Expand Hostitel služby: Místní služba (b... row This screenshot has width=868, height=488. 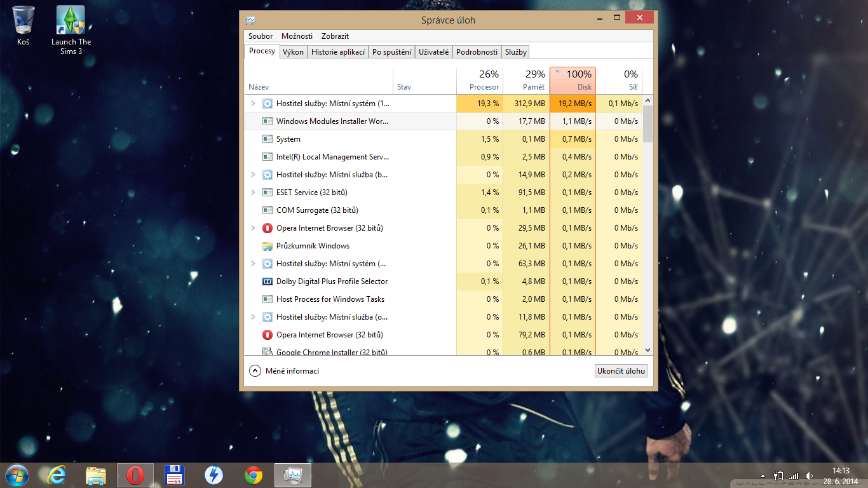(253, 175)
